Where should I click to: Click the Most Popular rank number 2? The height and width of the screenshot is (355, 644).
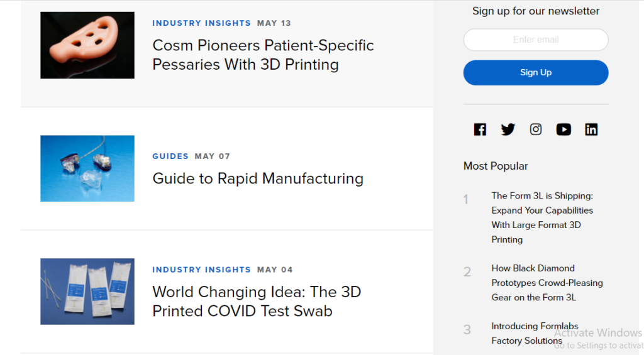coord(467,272)
